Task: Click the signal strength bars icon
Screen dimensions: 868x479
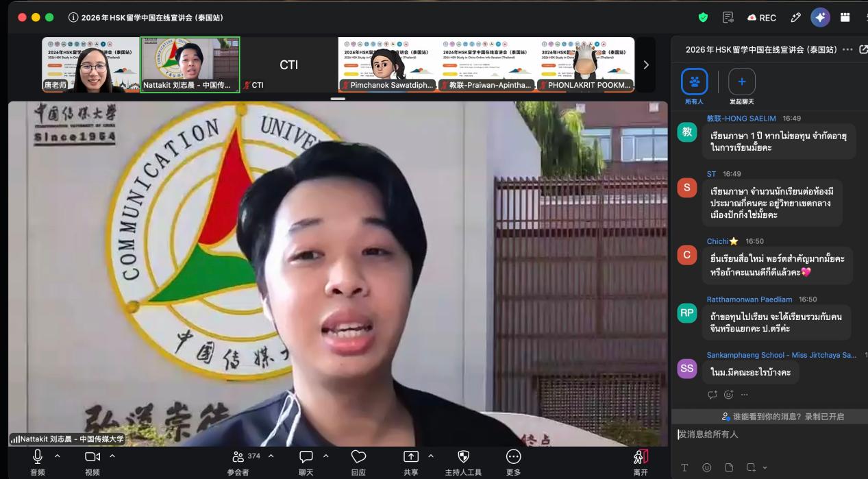Action: (14, 440)
